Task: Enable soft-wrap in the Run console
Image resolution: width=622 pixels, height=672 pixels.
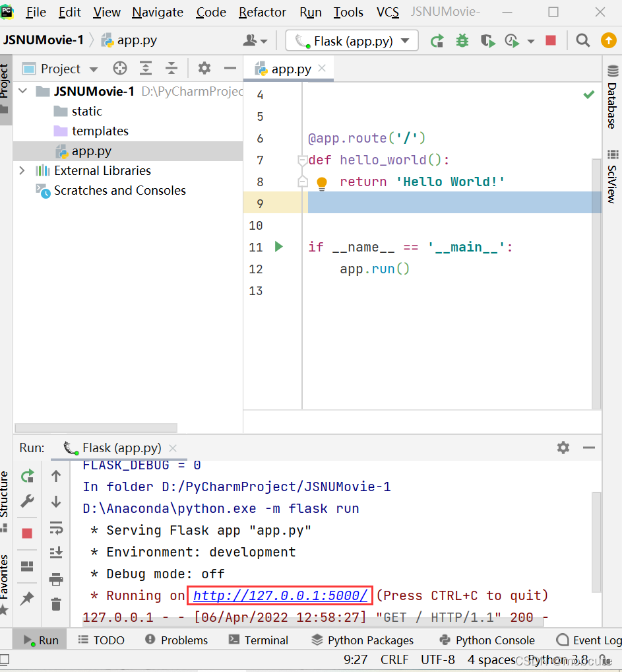Action: pos(56,527)
